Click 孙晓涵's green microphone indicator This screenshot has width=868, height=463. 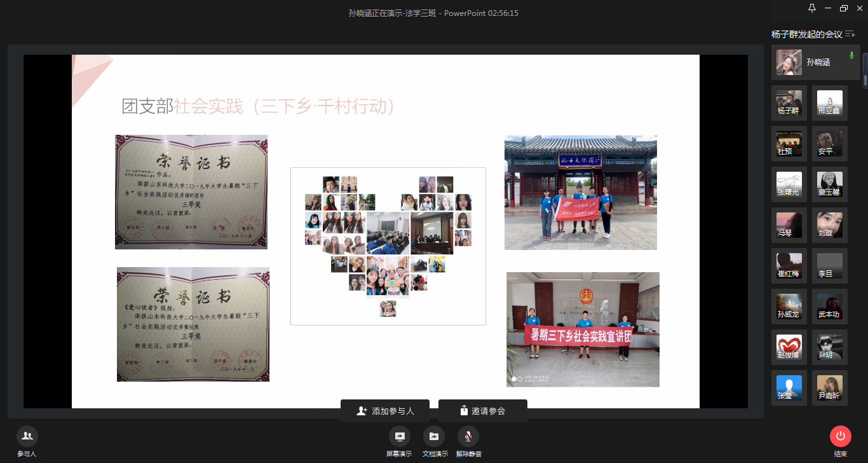point(851,56)
